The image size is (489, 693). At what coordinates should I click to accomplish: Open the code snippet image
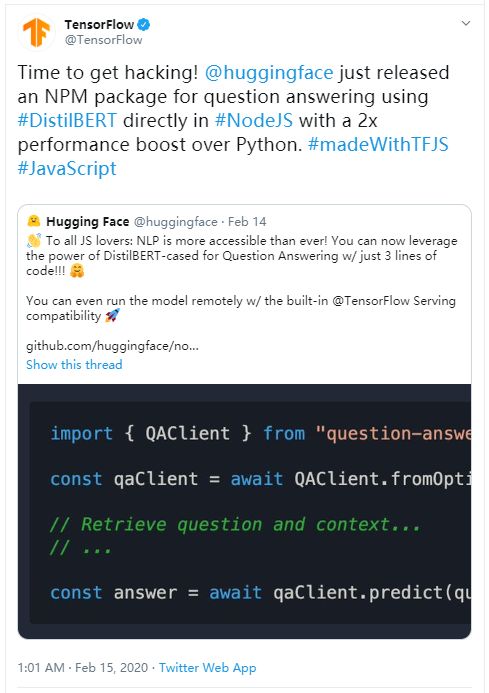pyautogui.click(x=244, y=511)
